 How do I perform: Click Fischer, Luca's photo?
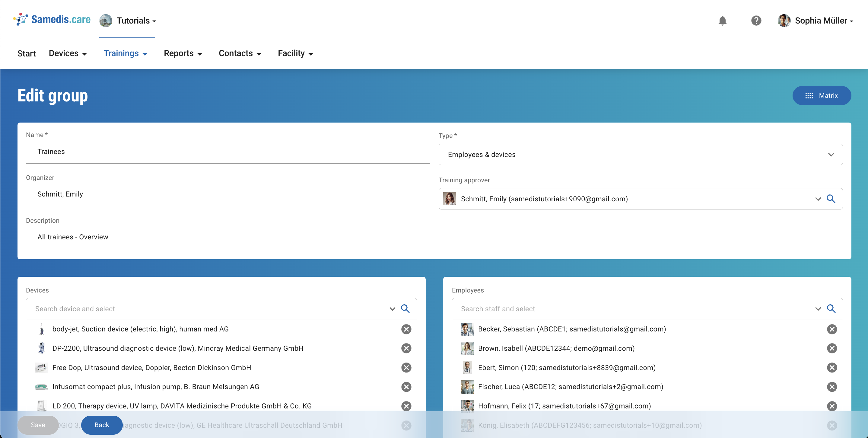(x=467, y=387)
